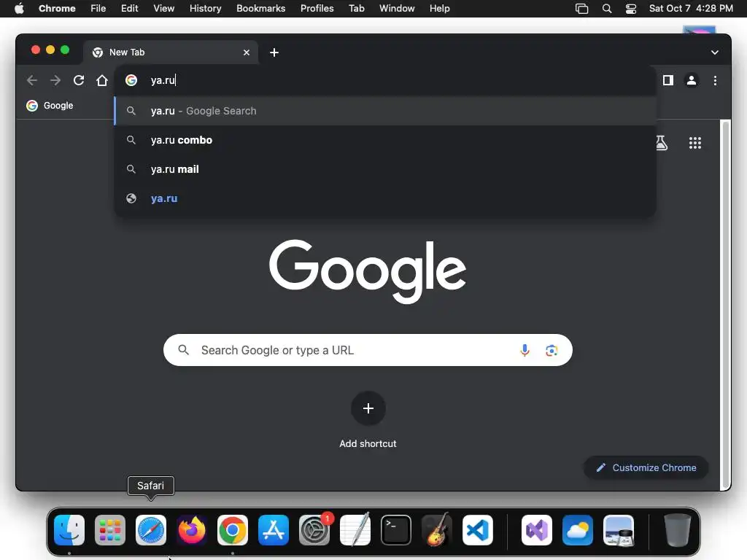Open the Tab menu
The image size is (747, 560).
click(356, 9)
